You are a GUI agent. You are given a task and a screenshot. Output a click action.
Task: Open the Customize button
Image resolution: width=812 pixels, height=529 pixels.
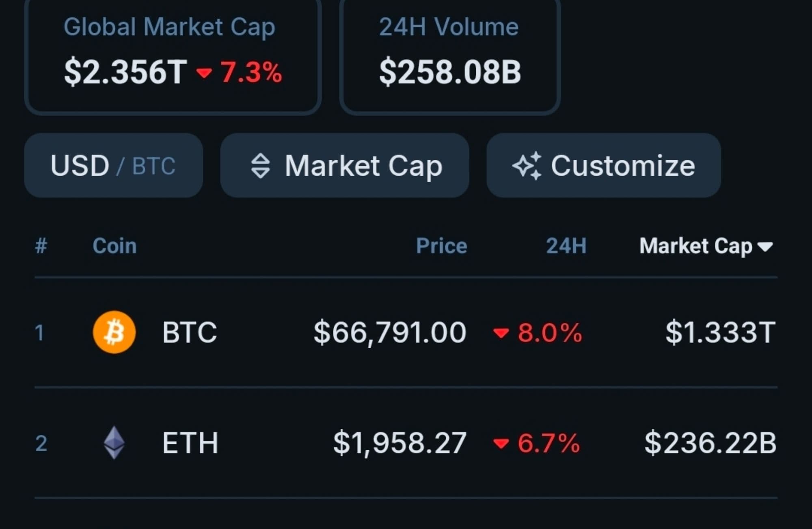point(603,166)
